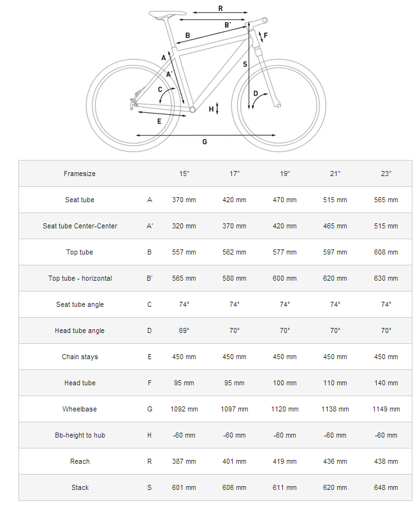Click the Reach row label
Image resolution: width=420 pixels, height=511 pixels.
click(x=80, y=461)
